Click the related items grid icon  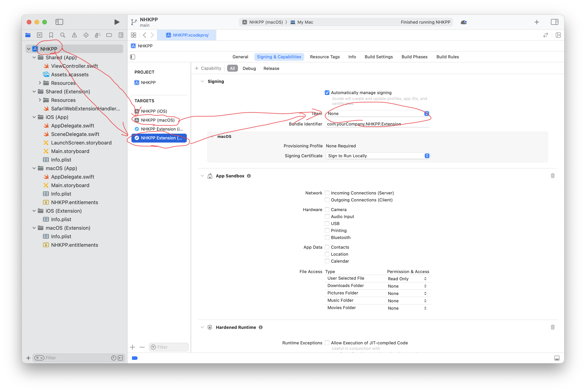point(134,35)
